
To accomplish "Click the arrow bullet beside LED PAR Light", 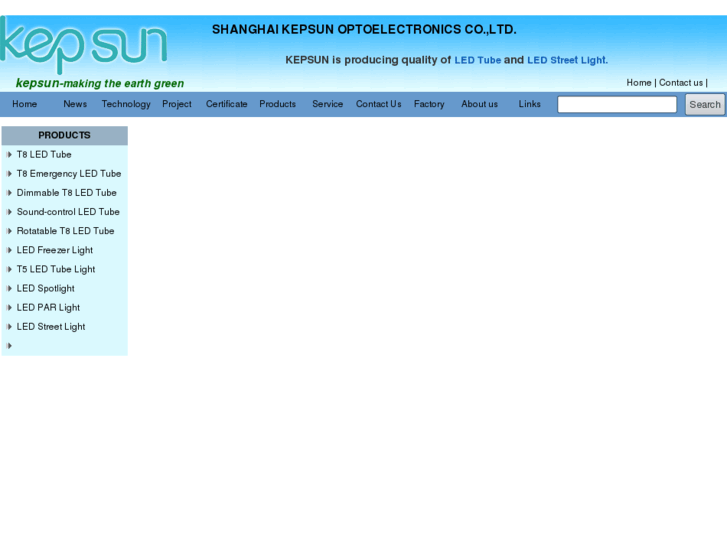I will pos(9,308).
